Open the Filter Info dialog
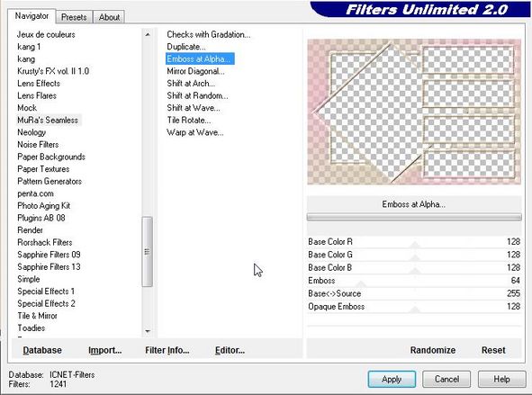Screen dimensions: 532x395 pos(167,350)
